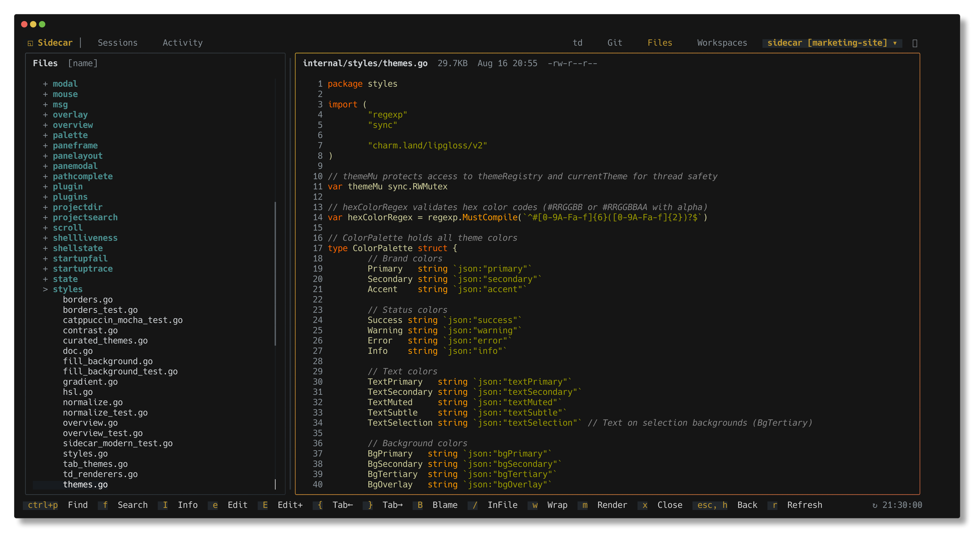Open normalize.go file
This screenshot has width=980, height=538.
pos(92,402)
